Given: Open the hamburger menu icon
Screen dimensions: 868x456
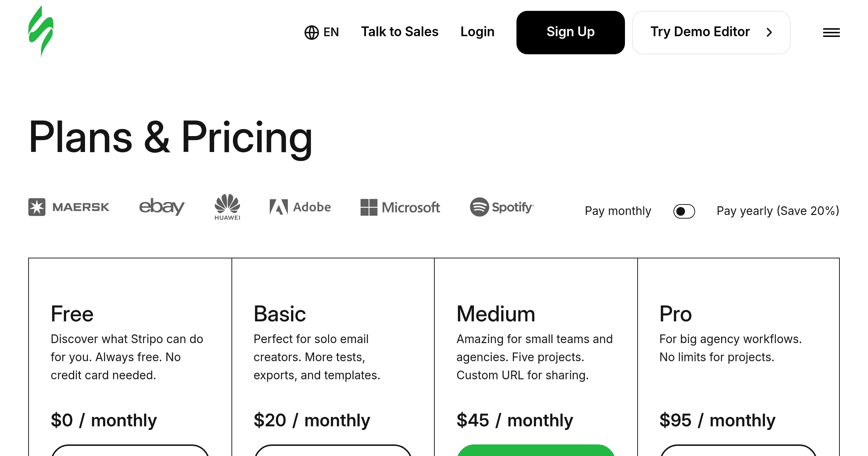Looking at the screenshot, I should (x=831, y=33).
